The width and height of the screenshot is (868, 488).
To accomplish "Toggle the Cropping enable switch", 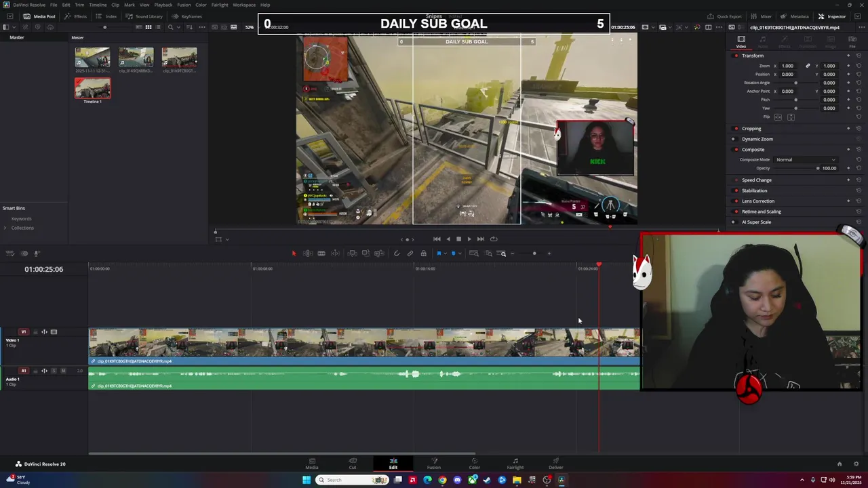I will coord(736,129).
